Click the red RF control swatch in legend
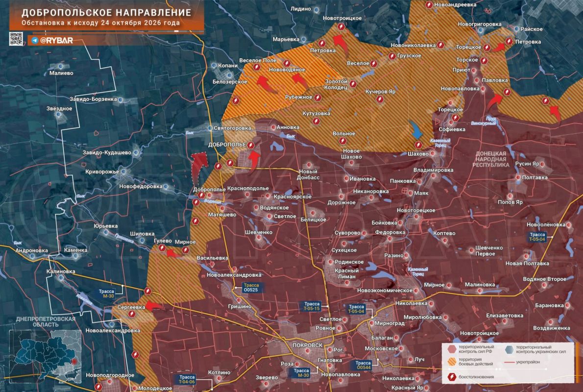583x392 pixels. click(452, 349)
